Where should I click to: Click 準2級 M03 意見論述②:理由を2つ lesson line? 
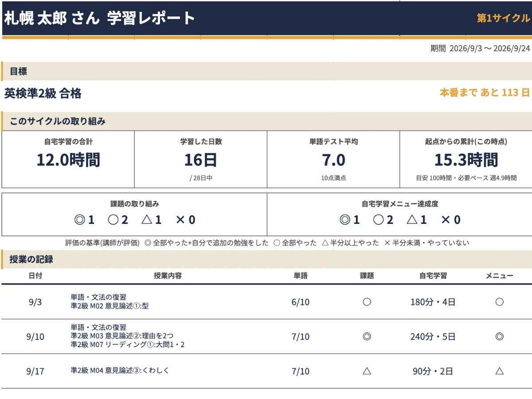122,336
